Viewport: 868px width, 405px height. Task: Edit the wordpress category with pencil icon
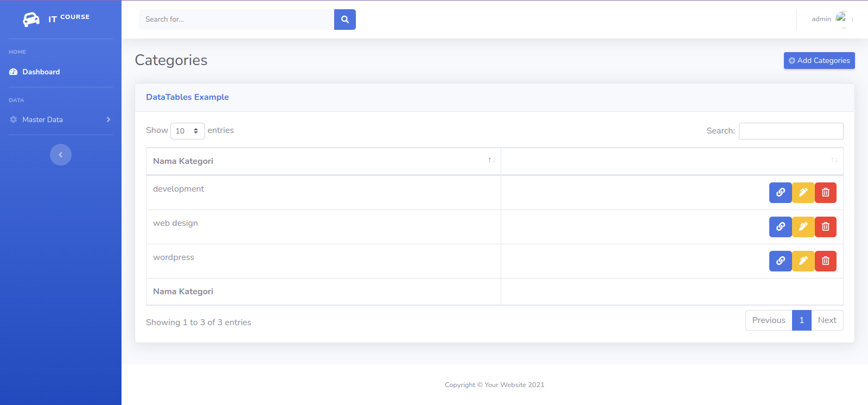pos(803,261)
